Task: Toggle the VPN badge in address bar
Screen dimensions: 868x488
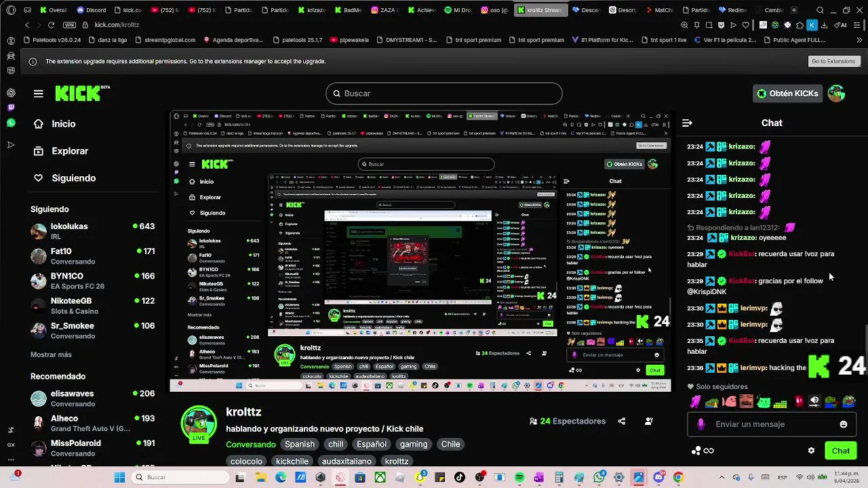Action: (x=70, y=25)
